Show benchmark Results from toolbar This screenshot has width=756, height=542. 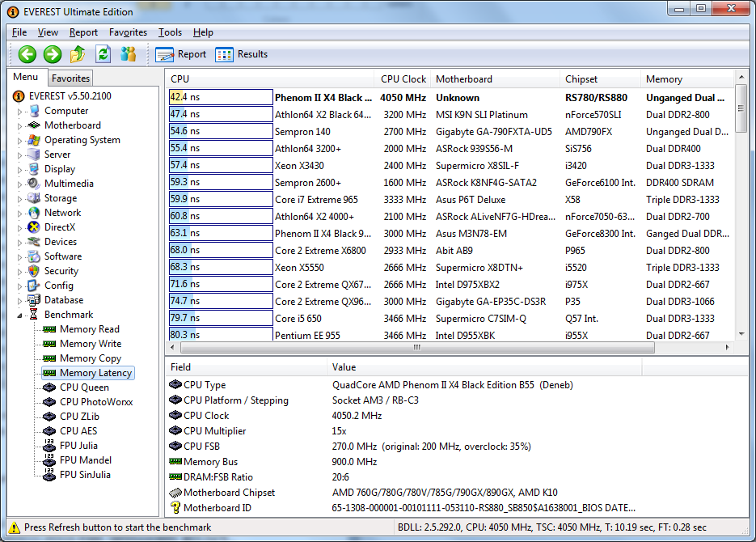point(242,54)
